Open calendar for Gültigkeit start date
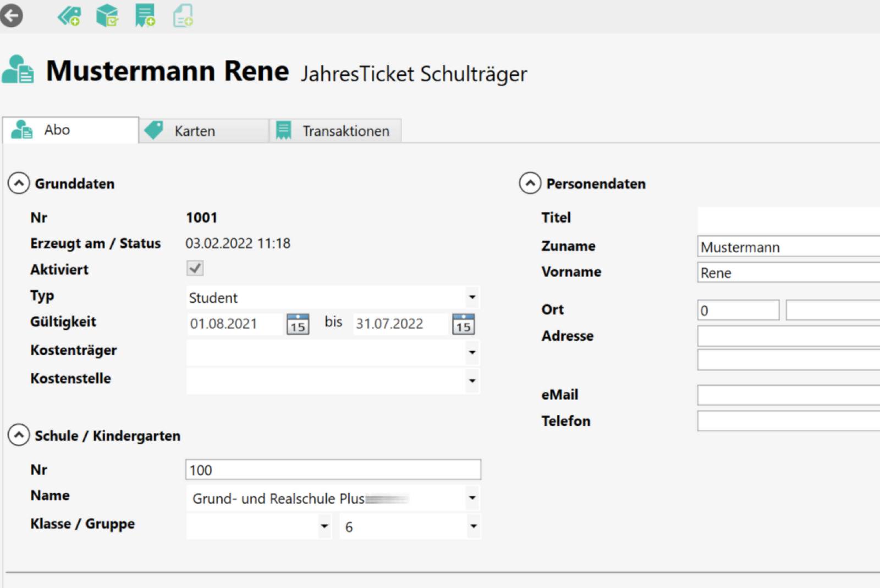The width and height of the screenshot is (880, 588). [298, 324]
